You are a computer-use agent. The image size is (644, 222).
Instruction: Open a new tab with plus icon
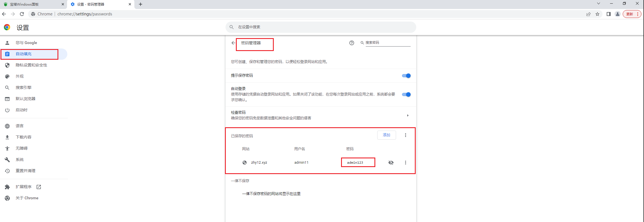[141, 4]
